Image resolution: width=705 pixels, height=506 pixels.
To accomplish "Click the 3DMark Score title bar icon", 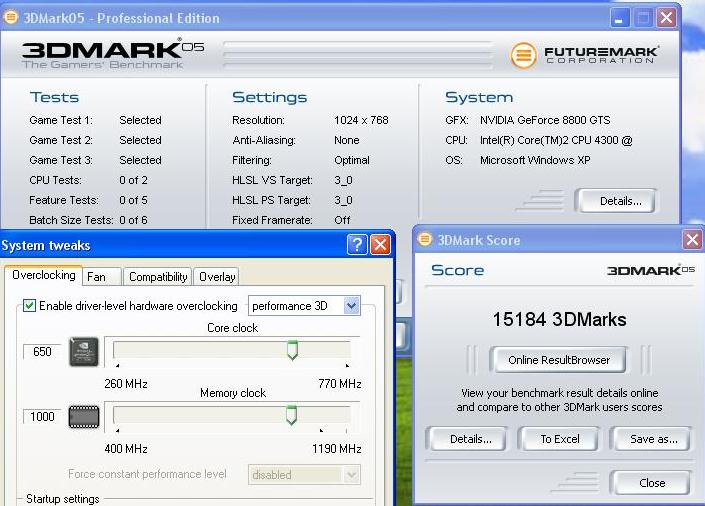I will point(425,239).
